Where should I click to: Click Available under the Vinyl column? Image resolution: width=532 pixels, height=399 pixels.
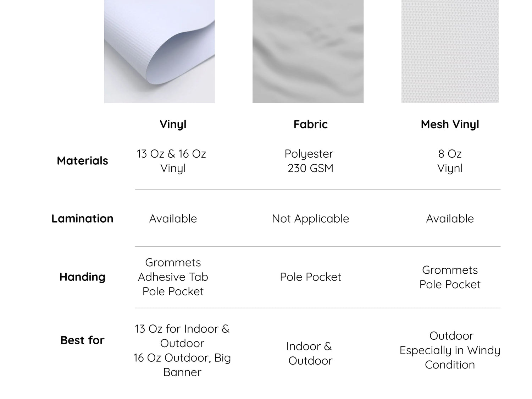(173, 219)
